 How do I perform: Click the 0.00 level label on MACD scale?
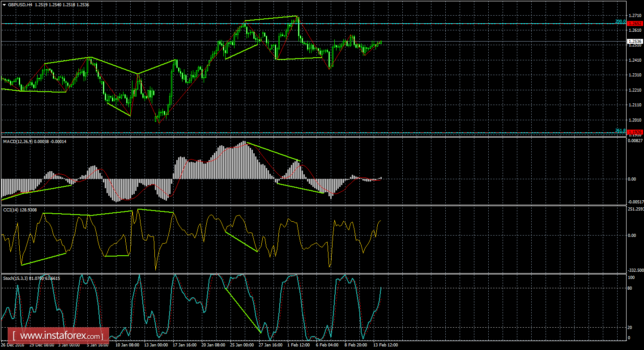click(x=632, y=178)
